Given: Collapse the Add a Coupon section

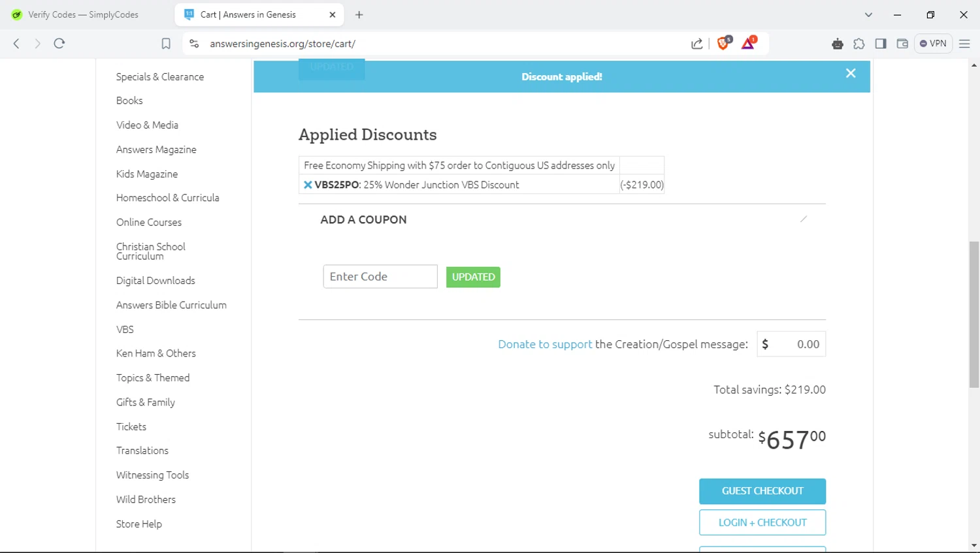Looking at the screenshot, I should coord(804,219).
